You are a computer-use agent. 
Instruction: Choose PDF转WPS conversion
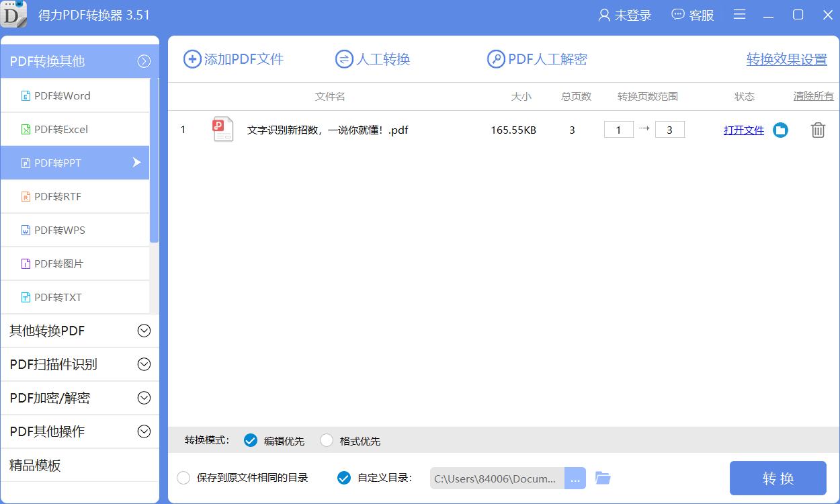click(x=75, y=230)
